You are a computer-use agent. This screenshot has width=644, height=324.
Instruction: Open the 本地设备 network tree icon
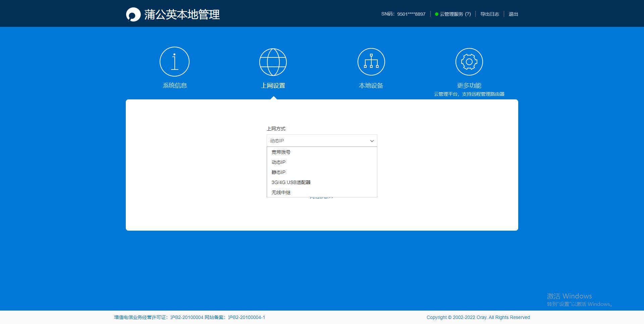(371, 62)
